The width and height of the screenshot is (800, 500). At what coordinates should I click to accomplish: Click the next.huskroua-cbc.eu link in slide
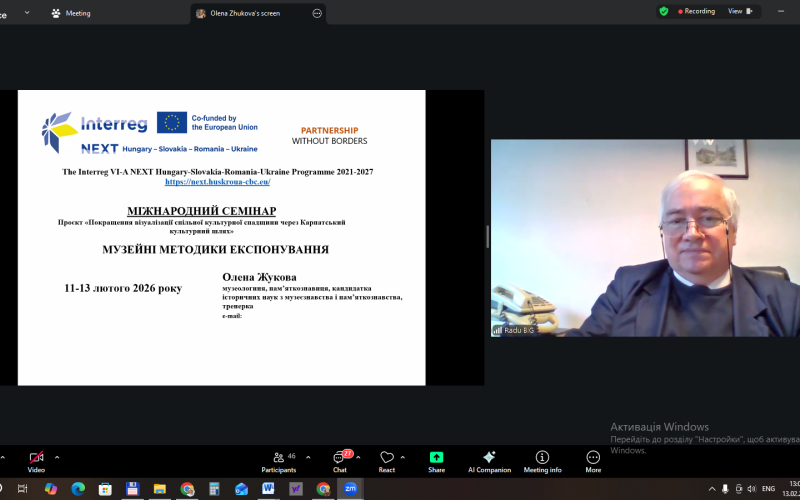point(217,182)
